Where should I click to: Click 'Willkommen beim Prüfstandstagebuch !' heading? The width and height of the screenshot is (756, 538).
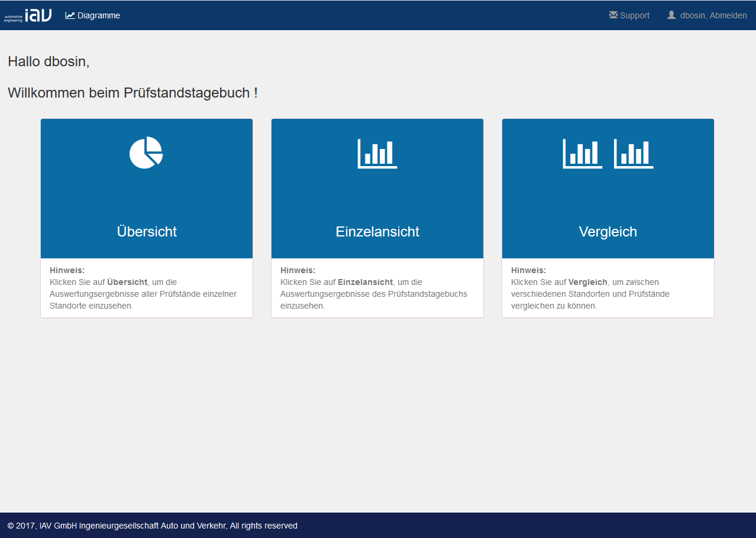pos(133,93)
